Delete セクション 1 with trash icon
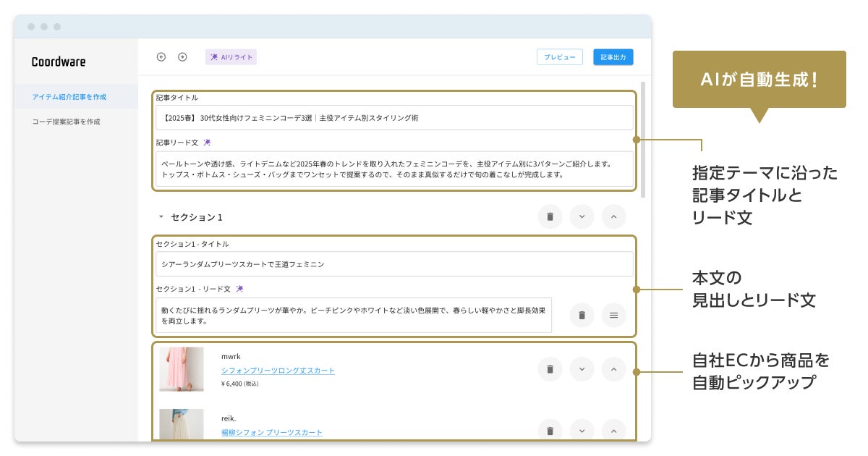 (x=550, y=216)
